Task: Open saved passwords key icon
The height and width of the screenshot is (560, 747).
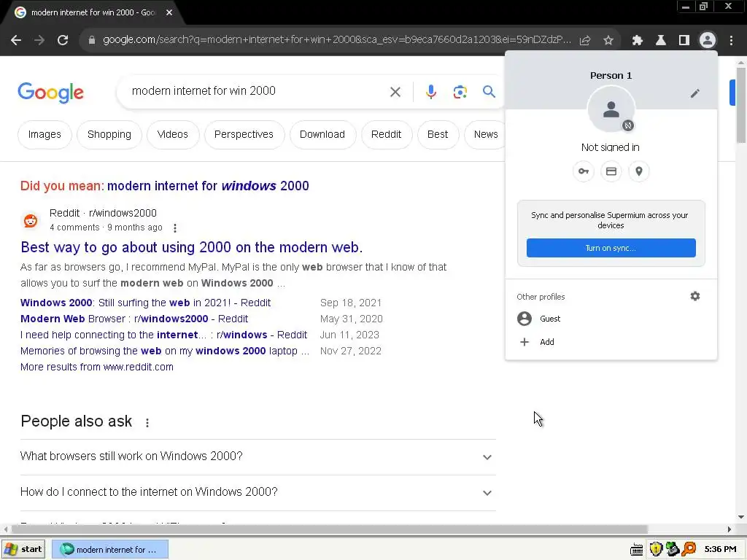Action: (583, 171)
